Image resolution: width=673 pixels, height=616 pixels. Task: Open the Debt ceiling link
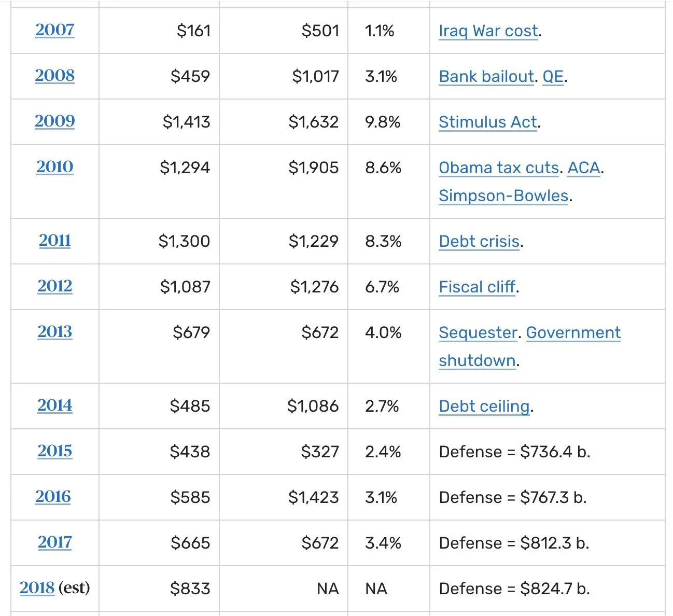[484, 407]
